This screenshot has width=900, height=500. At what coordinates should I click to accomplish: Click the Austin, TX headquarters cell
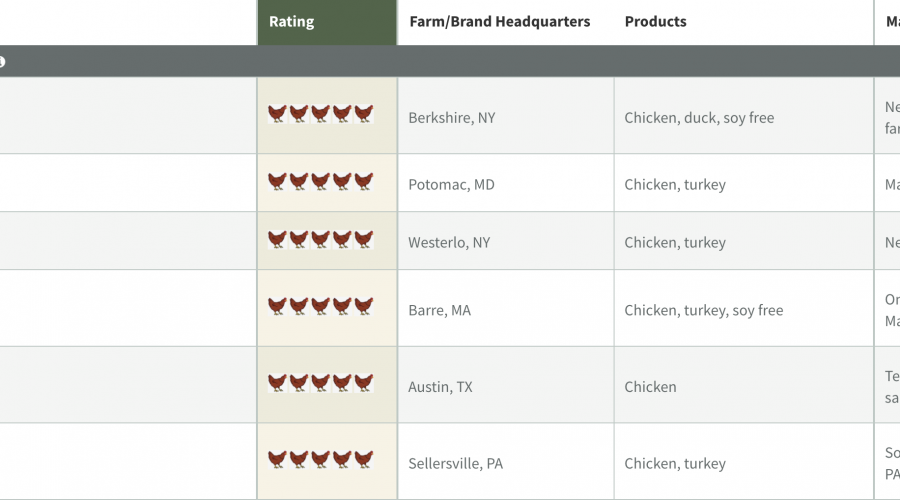pos(506,385)
